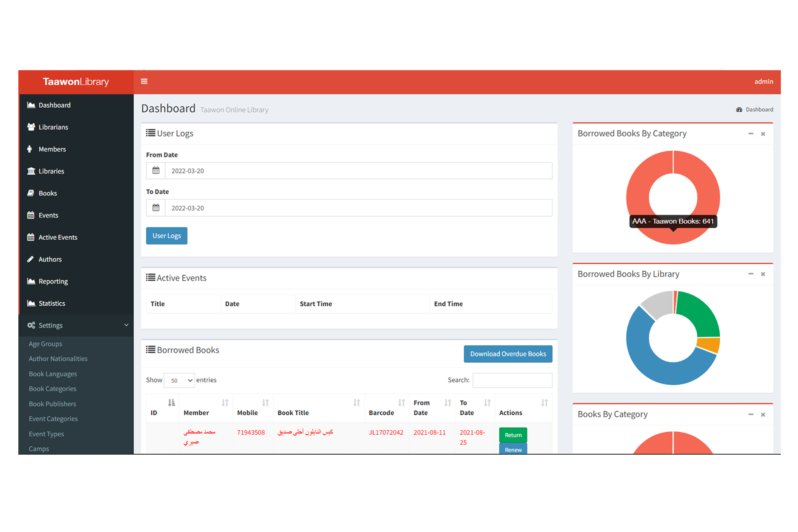Open Book Languages settings link
The width and height of the screenshot is (798, 532).
tap(53, 374)
